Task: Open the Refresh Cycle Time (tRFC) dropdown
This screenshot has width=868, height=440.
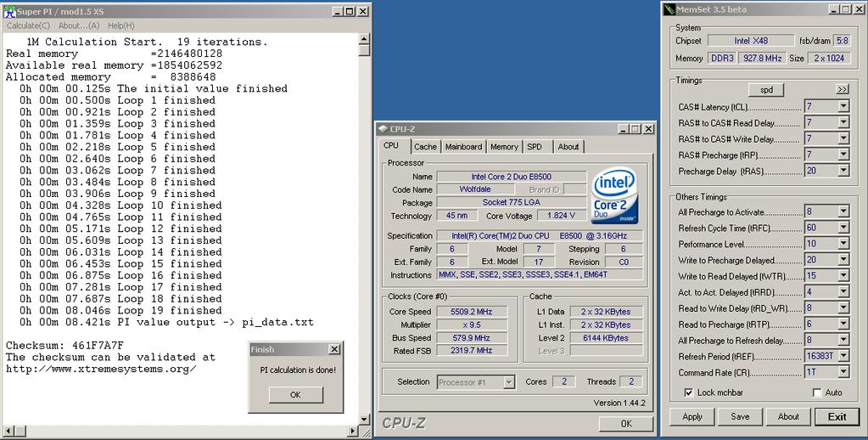Action: coord(843,228)
